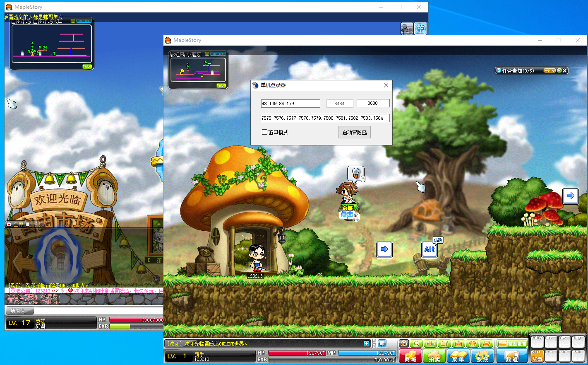Click the green plus on quest tracker
Viewport: 588px width, 365px height.
click(559, 71)
